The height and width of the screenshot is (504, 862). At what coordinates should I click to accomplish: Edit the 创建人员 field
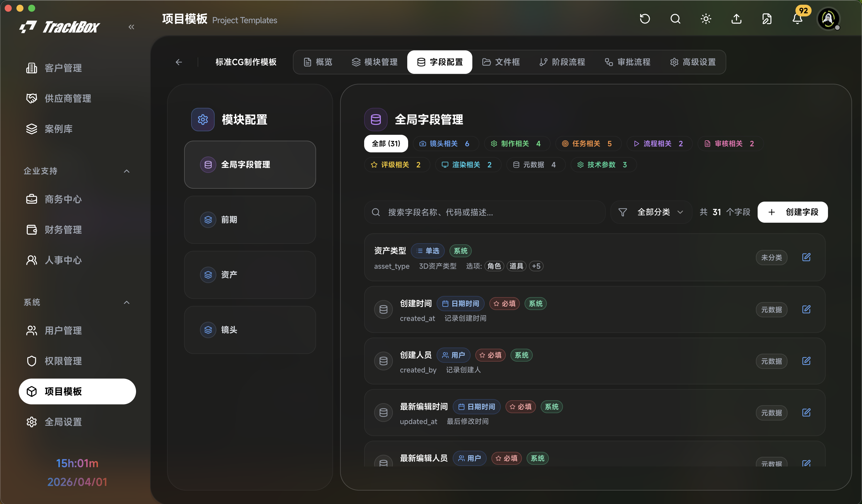(806, 361)
